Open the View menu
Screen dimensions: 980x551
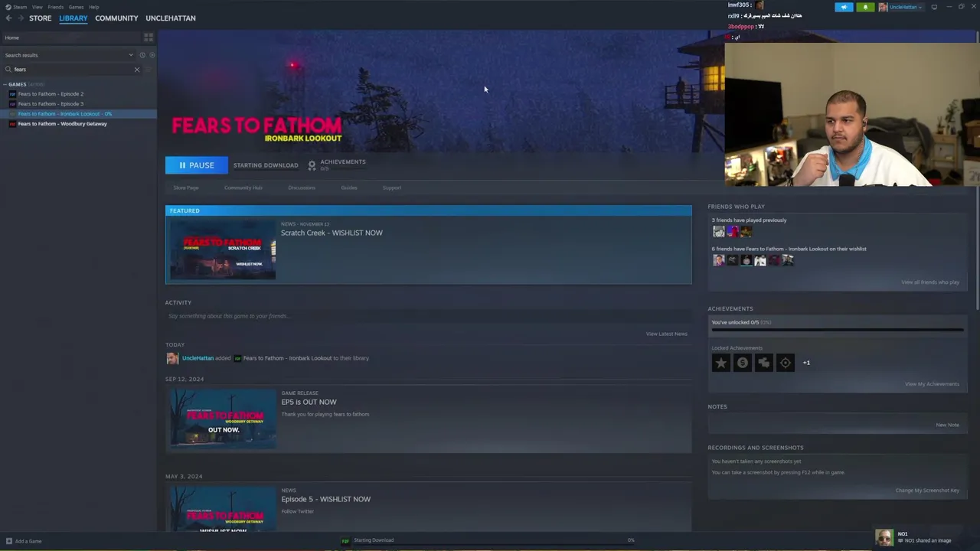pyautogui.click(x=37, y=7)
